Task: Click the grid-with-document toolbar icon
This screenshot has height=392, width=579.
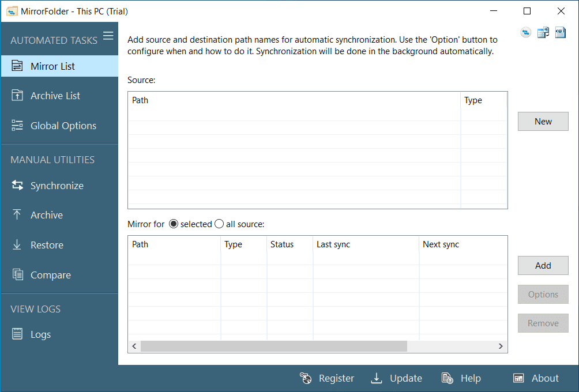Action: pos(543,33)
